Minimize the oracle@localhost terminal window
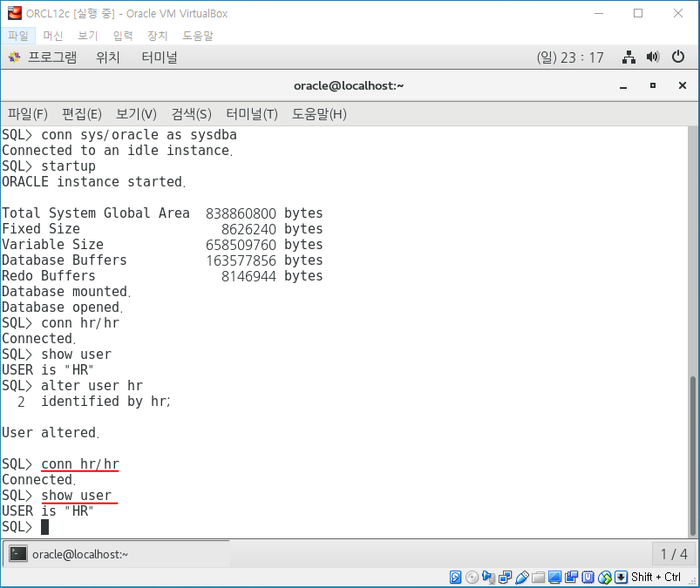 [x=623, y=85]
